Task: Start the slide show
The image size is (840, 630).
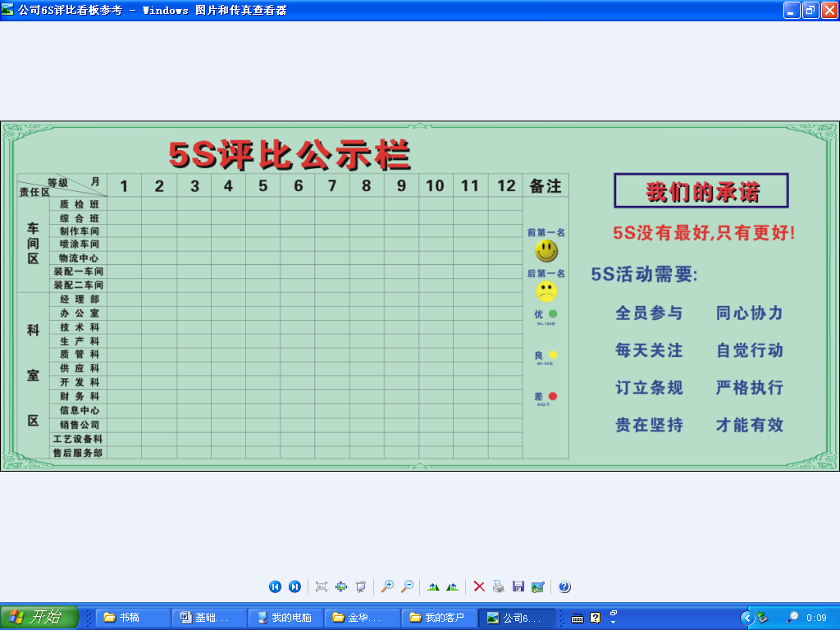Action: pyautogui.click(x=360, y=587)
